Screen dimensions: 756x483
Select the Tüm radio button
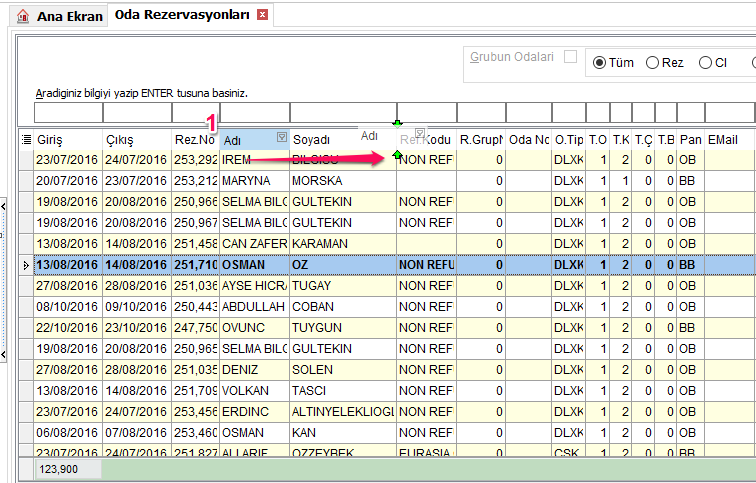point(599,63)
